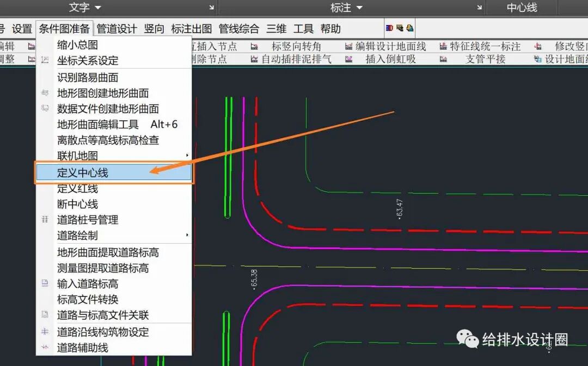Click the third small toolbar icon after 帮助
This screenshot has height=366, width=588.
coord(410,28)
